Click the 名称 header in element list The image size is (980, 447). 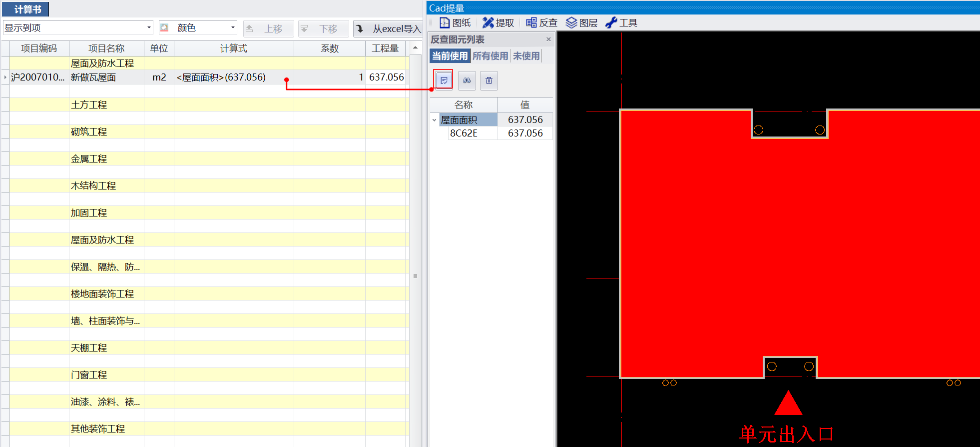(464, 105)
